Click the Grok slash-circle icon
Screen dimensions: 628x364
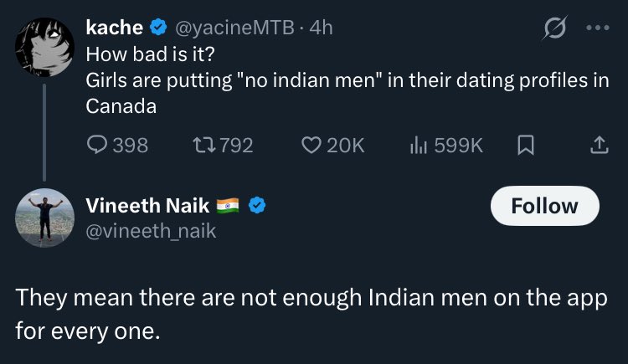point(553,31)
